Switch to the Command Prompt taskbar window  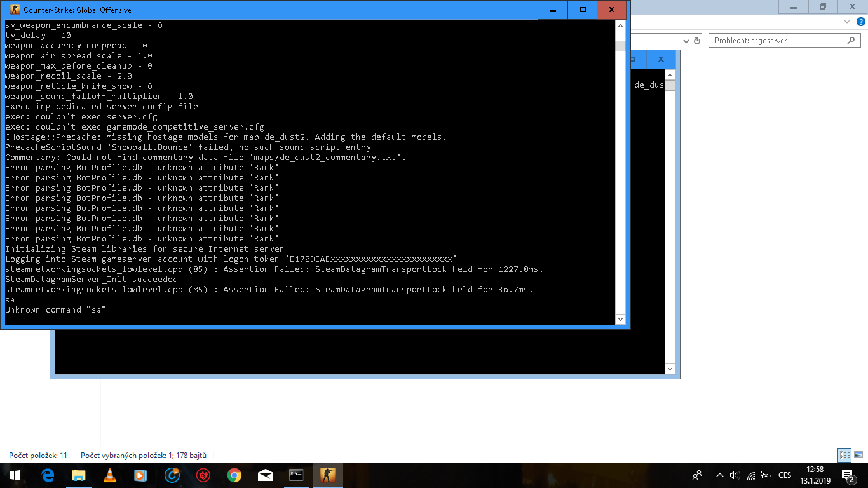click(296, 475)
